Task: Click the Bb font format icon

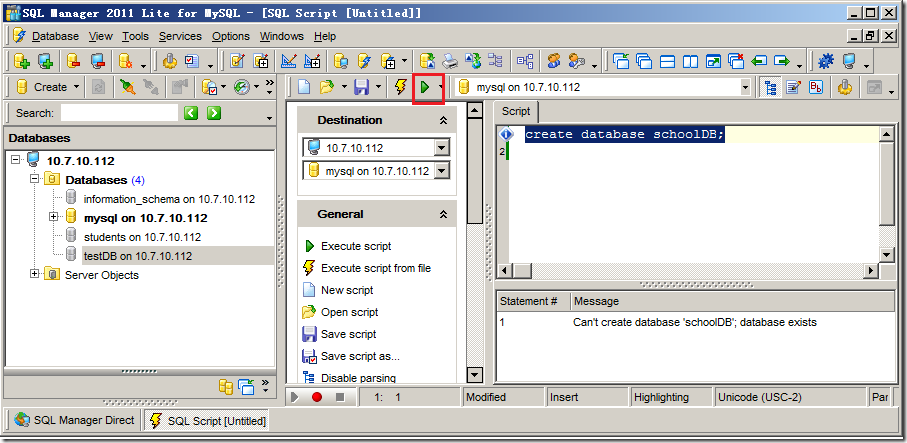Action: point(816,87)
